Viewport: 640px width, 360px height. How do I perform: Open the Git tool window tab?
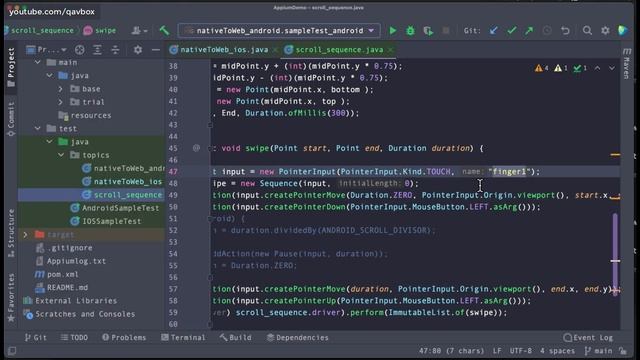point(36,338)
